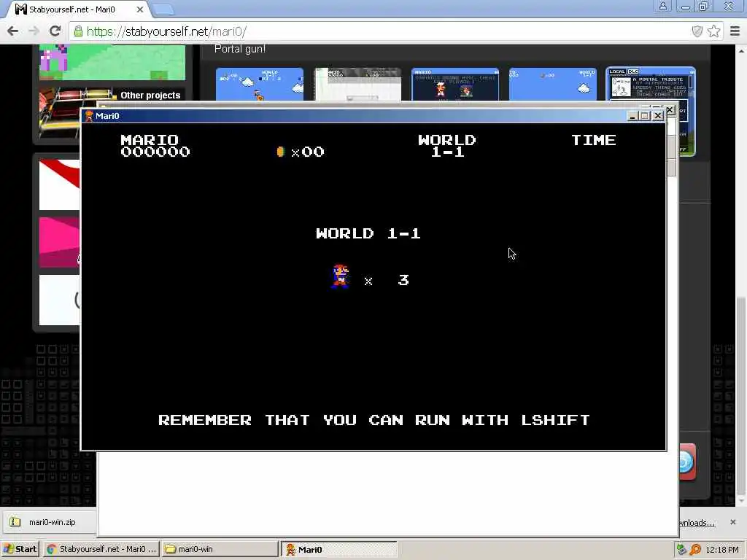Viewport: 747px width, 560px height.
Task: Click the pink sidebar project image
Action: pyautogui.click(x=60, y=242)
